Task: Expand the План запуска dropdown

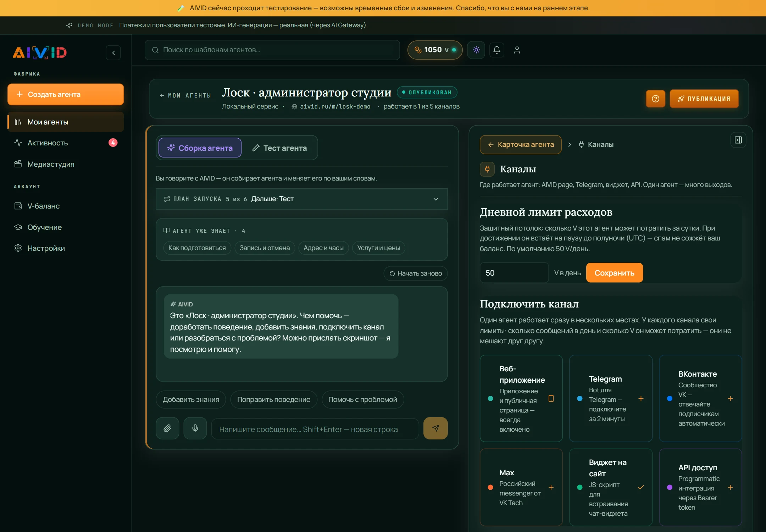Action: pyautogui.click(x=302, y=199)
